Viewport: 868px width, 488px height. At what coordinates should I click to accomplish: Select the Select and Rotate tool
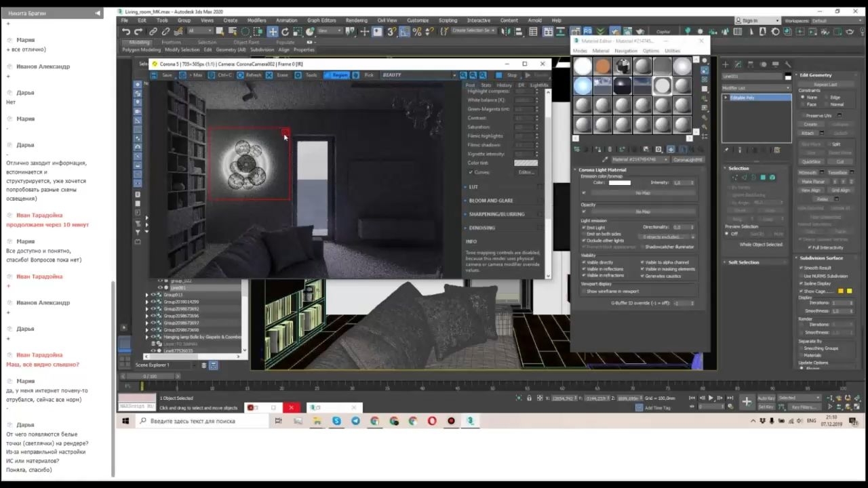tap(285, 31)
